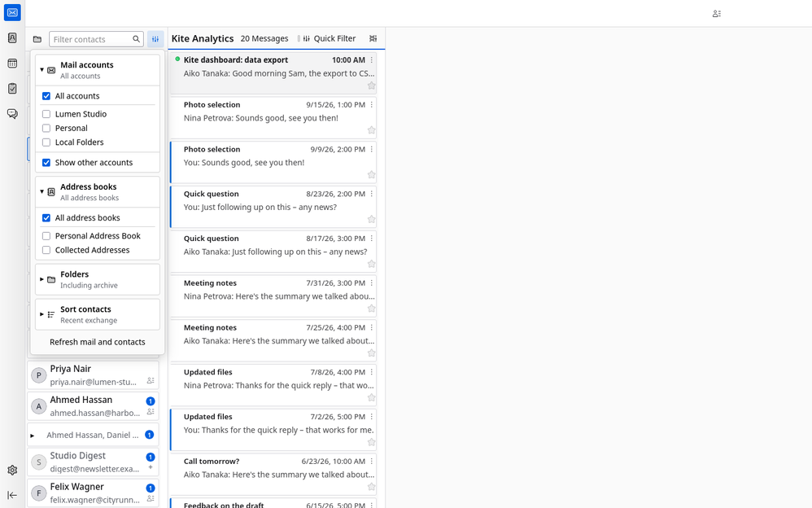Click Refresh mail and contacts
The height and width of the screenshot is (508, 812).
click(x=98, y=342)
